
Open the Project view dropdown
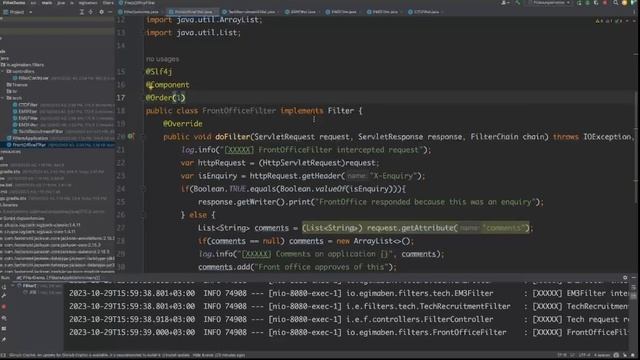pos(31,12)
